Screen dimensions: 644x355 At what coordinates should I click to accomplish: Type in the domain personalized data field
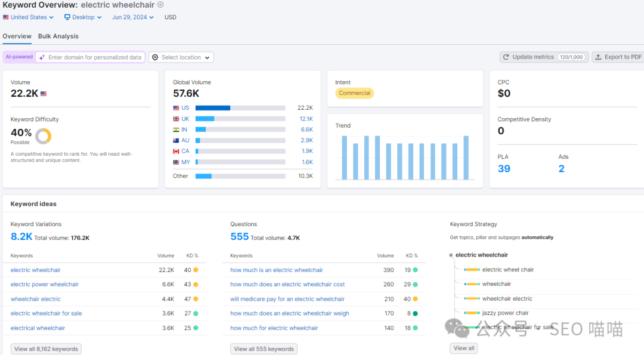94,57
